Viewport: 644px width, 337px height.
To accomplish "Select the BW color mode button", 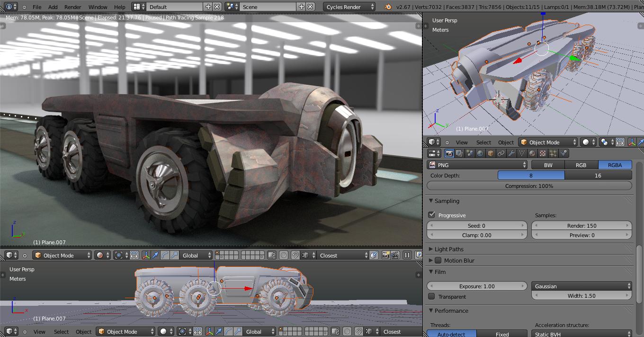I will click(x=548, y=165).
